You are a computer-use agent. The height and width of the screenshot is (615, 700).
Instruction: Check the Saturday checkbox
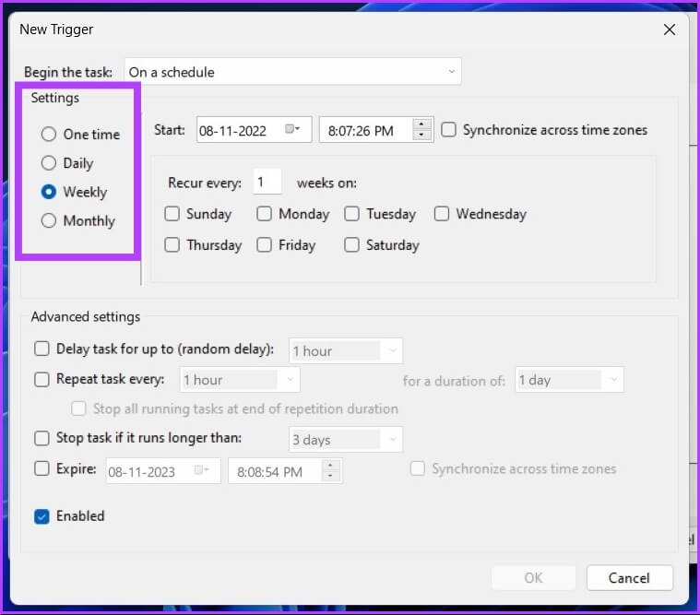351,244
